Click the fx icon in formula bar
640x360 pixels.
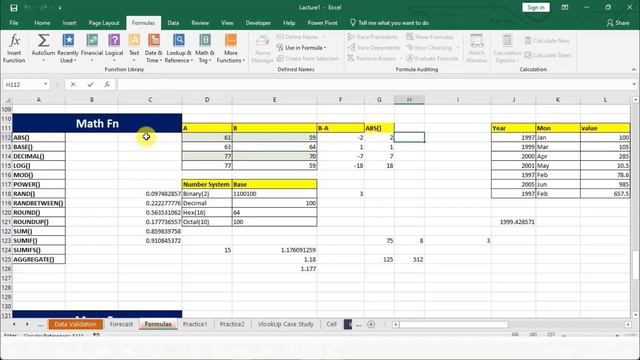click(107, 84)
